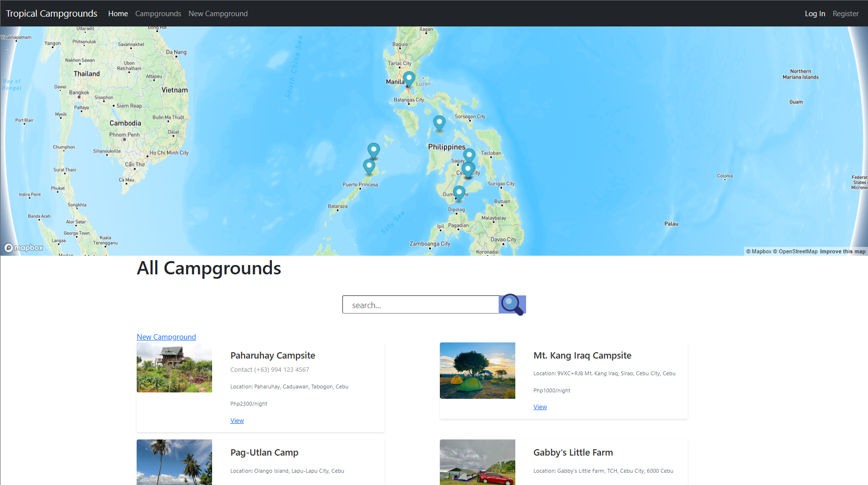Open New Campground in the navbar
Viewport: 868px width, 485px height.
tap(218, 14)
